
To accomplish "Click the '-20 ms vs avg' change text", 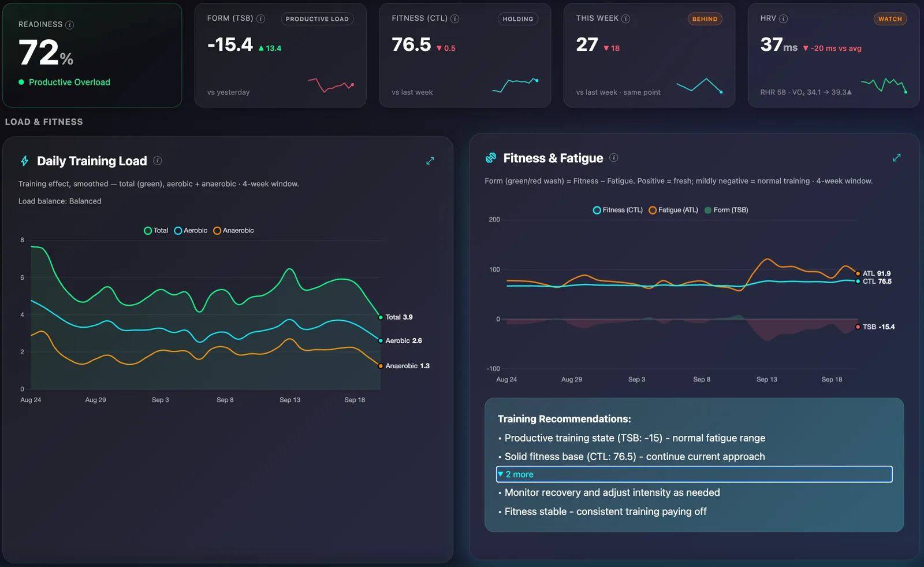I will click(x=832, y=49).
